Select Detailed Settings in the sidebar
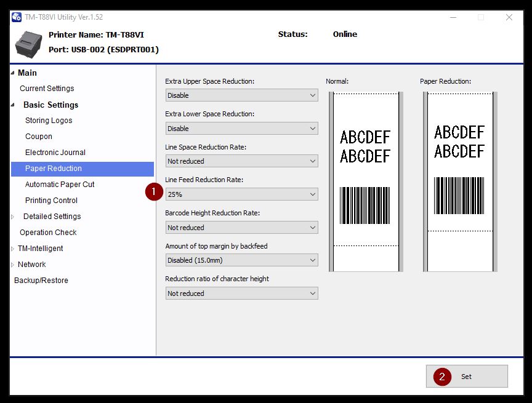The width and height of the screenshot is (532, 403). tap(52, 217)
